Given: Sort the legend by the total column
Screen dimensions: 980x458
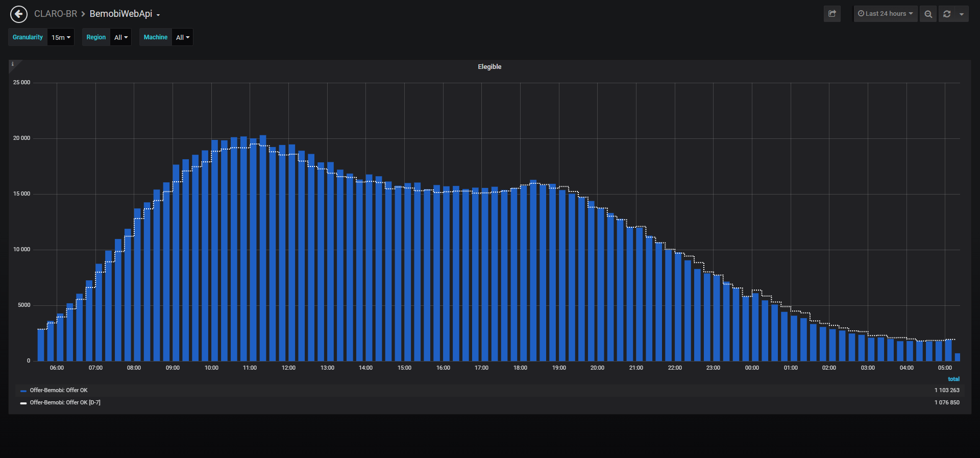Looking at the screenshot, I should [953, 379].
